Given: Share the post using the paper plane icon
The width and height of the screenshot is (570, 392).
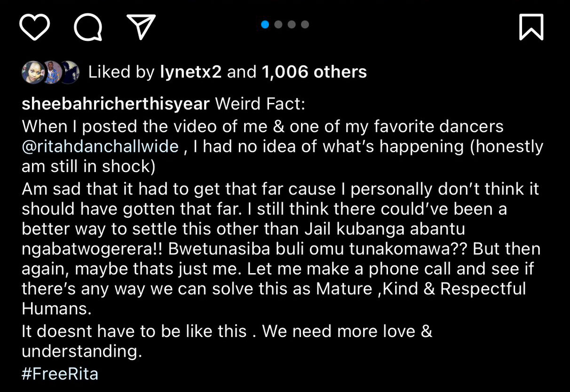Looking at the screenshot, I should point(142,26).
